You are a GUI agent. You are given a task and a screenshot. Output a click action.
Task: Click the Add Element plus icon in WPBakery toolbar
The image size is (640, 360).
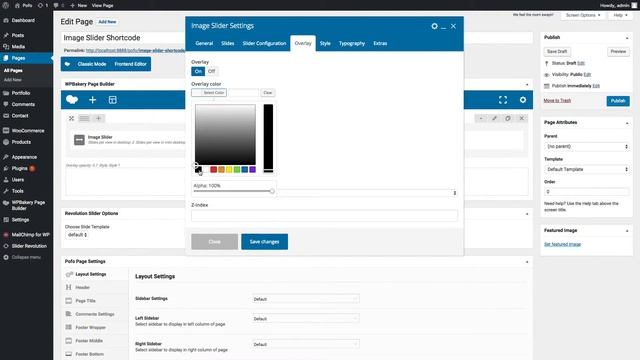coord(93,100)
